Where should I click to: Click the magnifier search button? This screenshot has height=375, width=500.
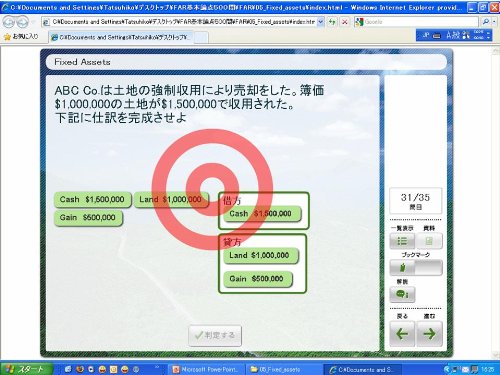[x=486, y=22]
